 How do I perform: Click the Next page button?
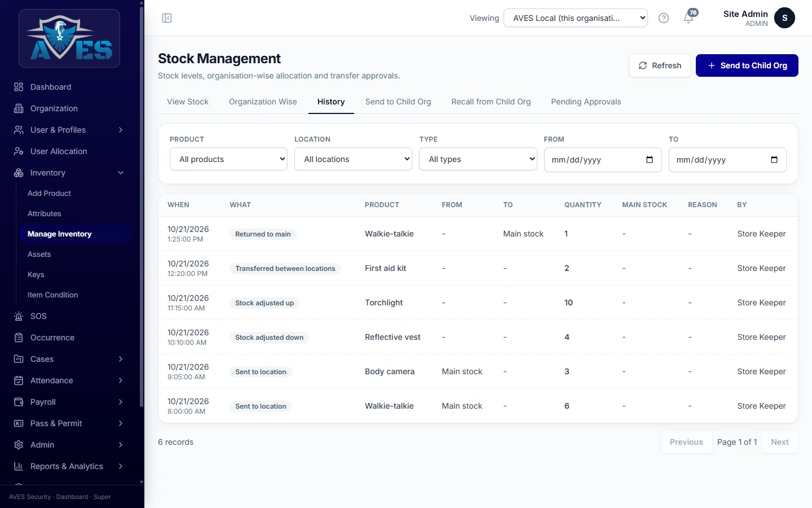(x=780, y=442)
